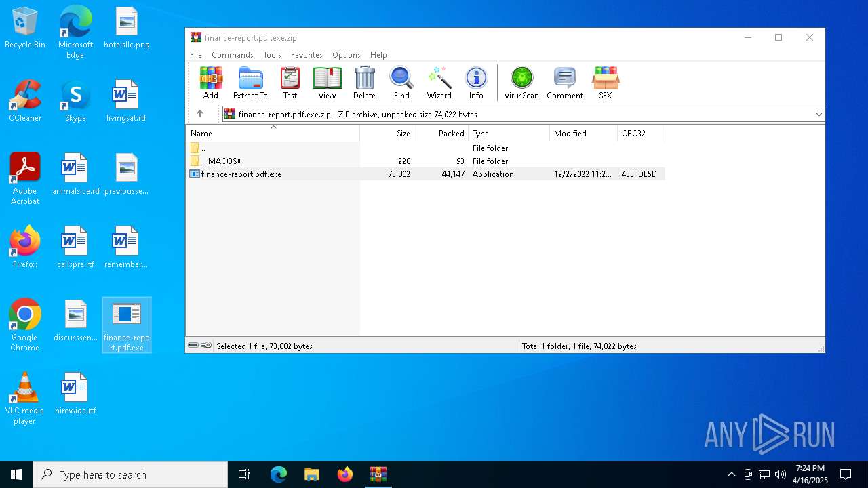868x488 pixels.
Task: Select the __MACOSX folder row
Action: tap(425, 161)
